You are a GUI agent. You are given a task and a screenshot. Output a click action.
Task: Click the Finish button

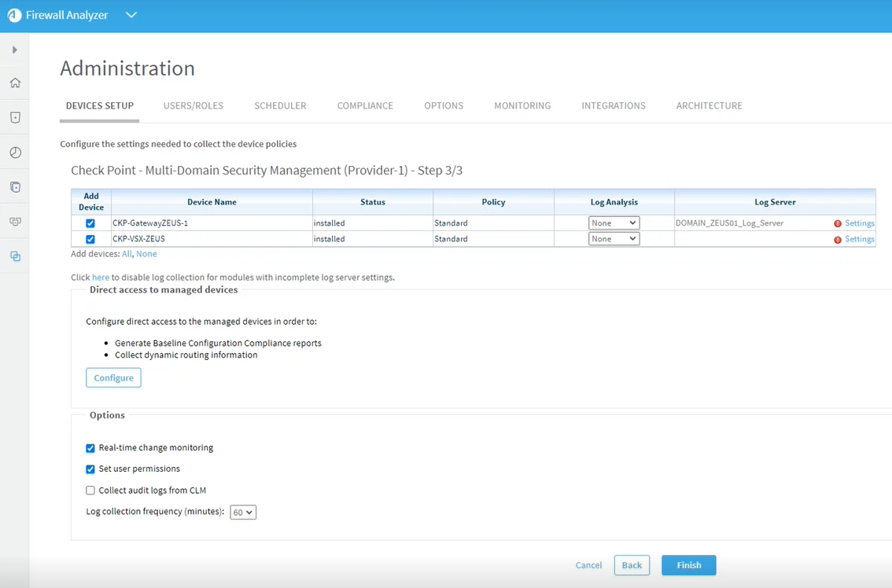tap(688, 565)
